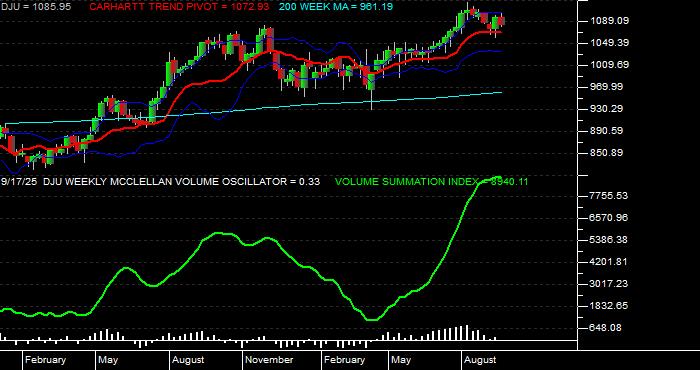Image resolution: width=700 pixels, height=370 pixels.
Task: Click the DJU = 1085.95 label
Action: click(x=35, y=7)
